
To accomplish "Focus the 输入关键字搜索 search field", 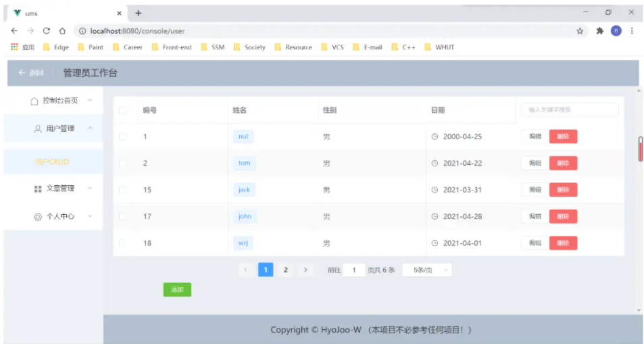I will 570,110.
